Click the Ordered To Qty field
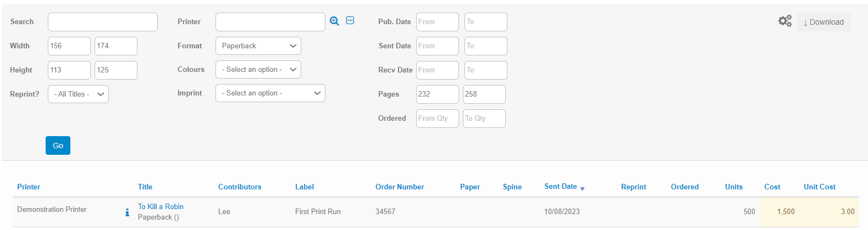Image resolution: width=868 pixels, height=230 pixels. pyautogui.click(x=484, y=119)
